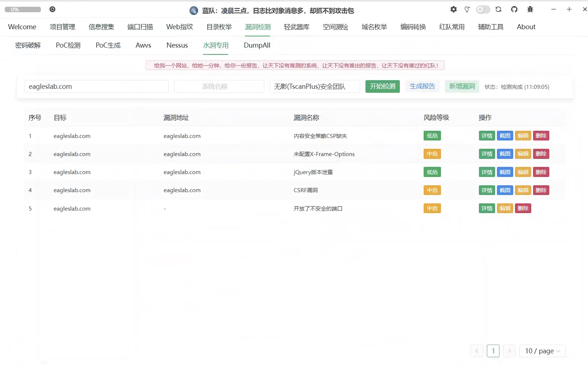Click 详情 for CSP缺失 row

click(487, 136)
